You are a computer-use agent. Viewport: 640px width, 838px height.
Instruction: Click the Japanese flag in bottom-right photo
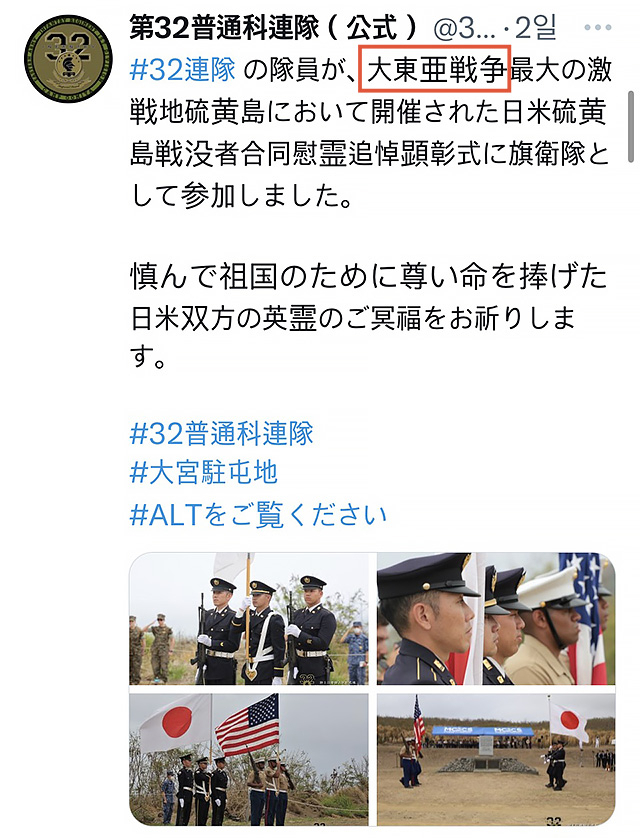click(569, 720)
